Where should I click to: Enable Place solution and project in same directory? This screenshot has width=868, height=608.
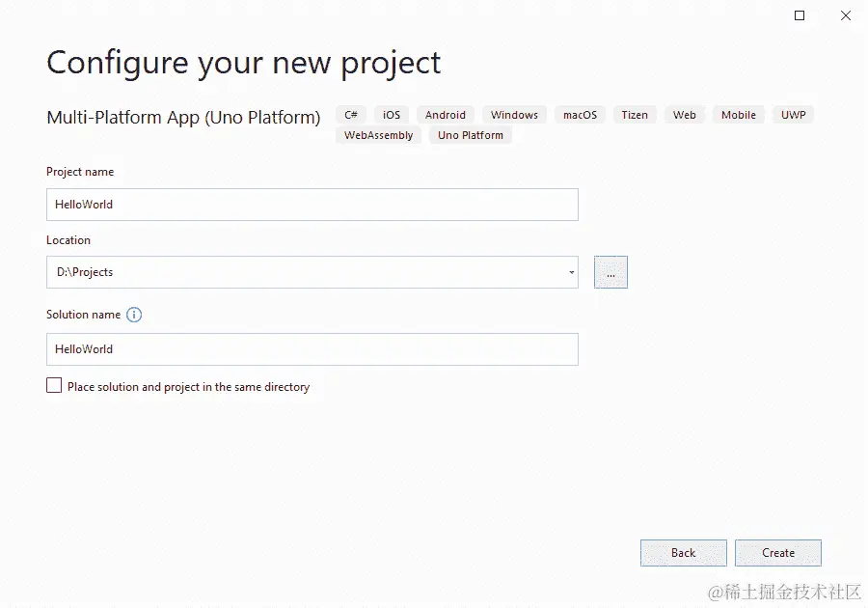(x=54, y=385)
